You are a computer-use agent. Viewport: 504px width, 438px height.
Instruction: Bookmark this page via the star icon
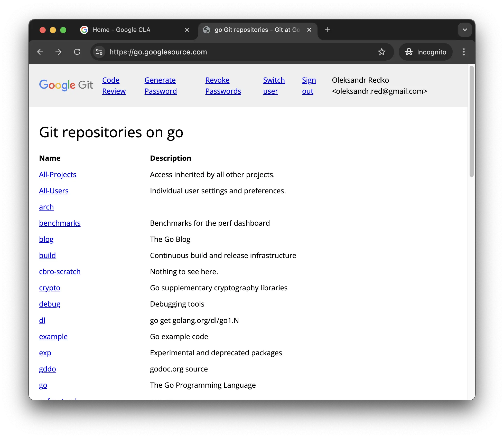pos(382,52)
